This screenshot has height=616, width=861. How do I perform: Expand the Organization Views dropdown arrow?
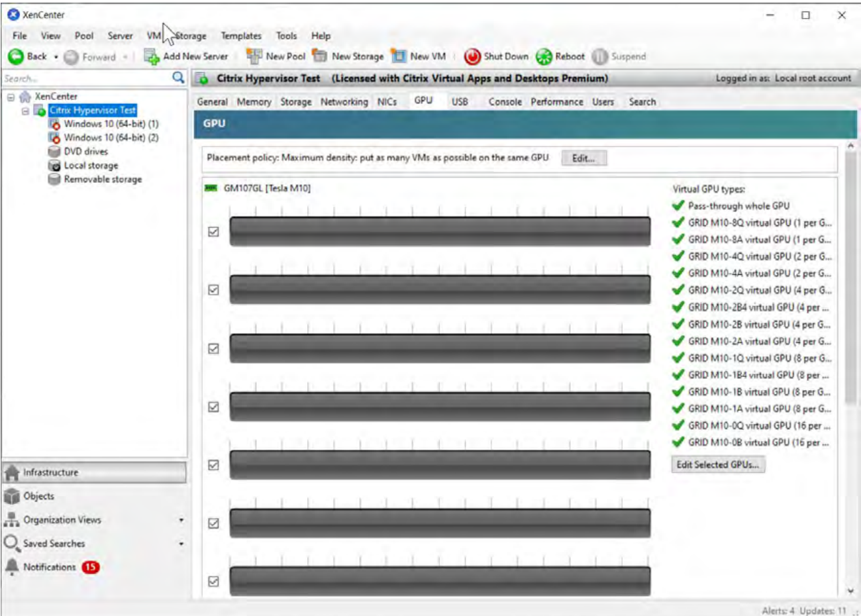pyautogui.click(x=181, y=520)
